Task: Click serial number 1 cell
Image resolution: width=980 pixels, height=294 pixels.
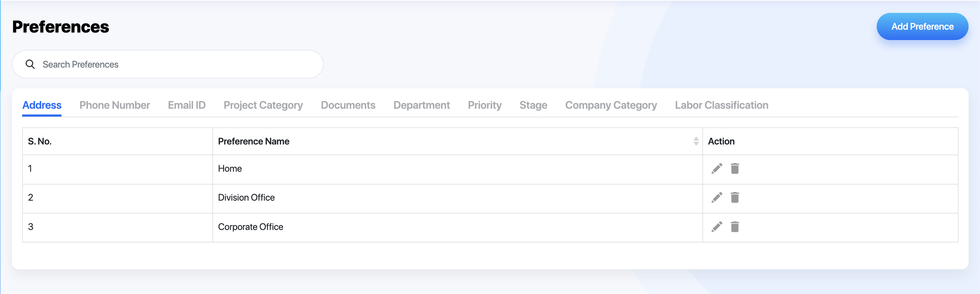Action: pos(117,170)
